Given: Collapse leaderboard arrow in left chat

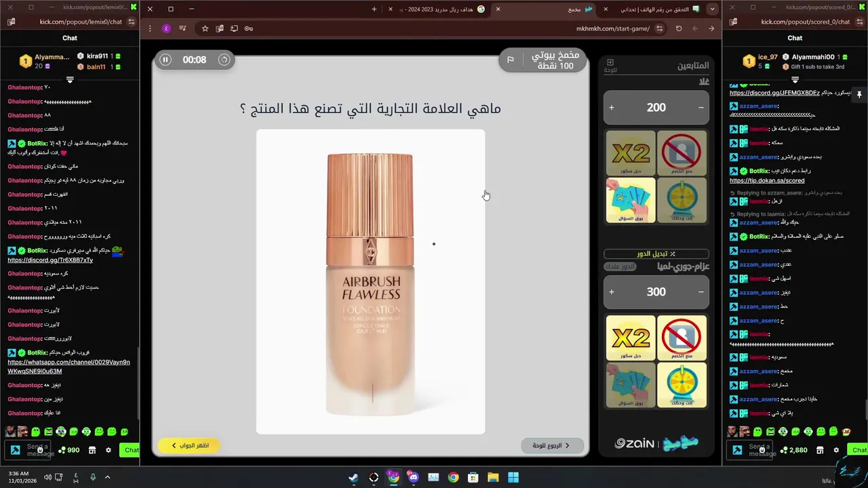Looking at the screenshot, I should (70, 80).
